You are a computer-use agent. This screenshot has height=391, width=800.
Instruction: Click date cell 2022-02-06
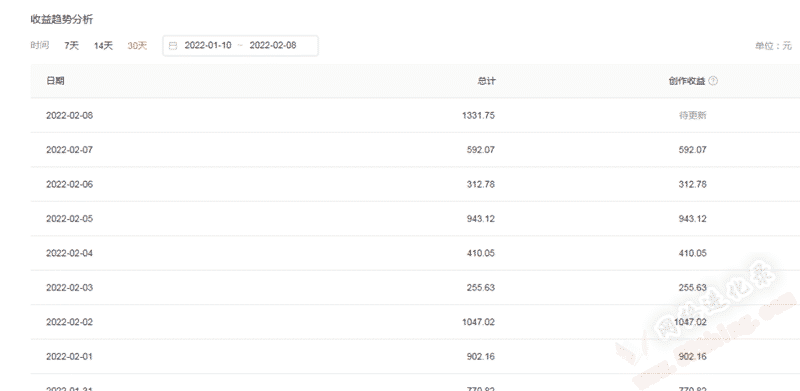pyautogui.click(x=69, y=184)
